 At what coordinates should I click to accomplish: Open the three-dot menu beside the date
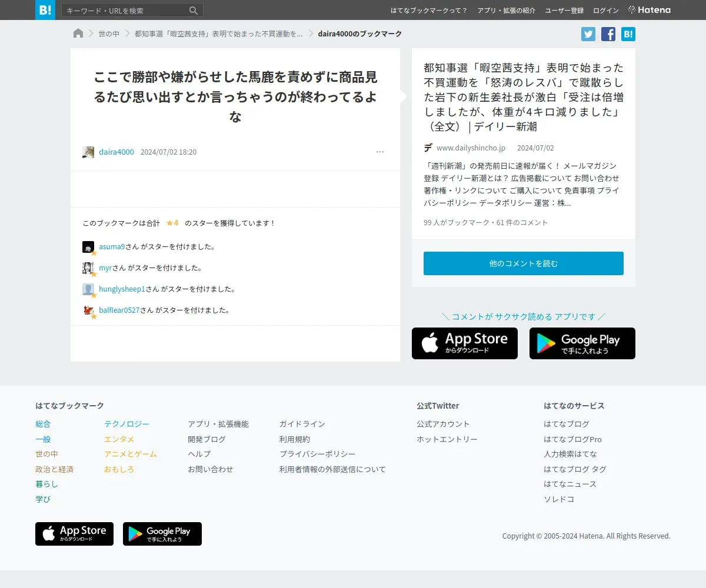coord(380,152)
